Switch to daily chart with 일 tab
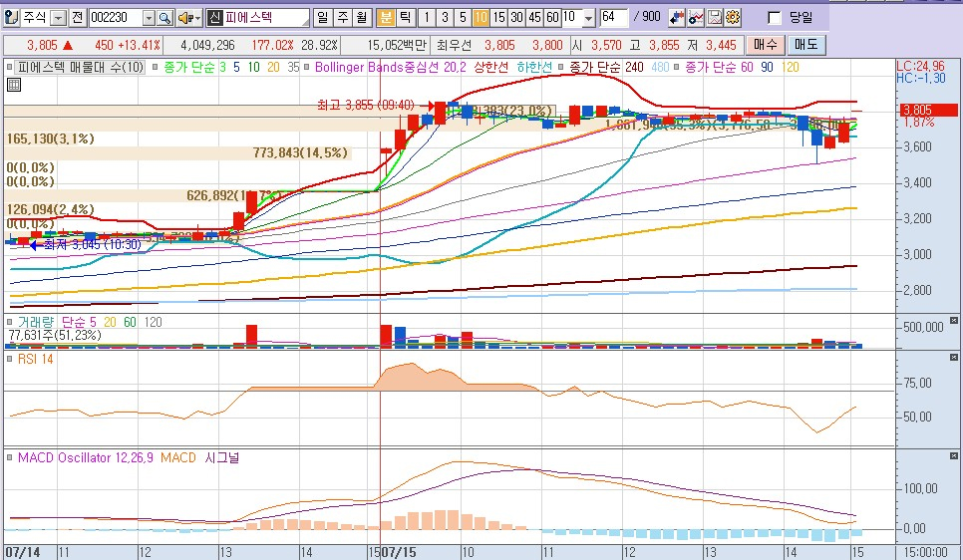 (322, 18)
